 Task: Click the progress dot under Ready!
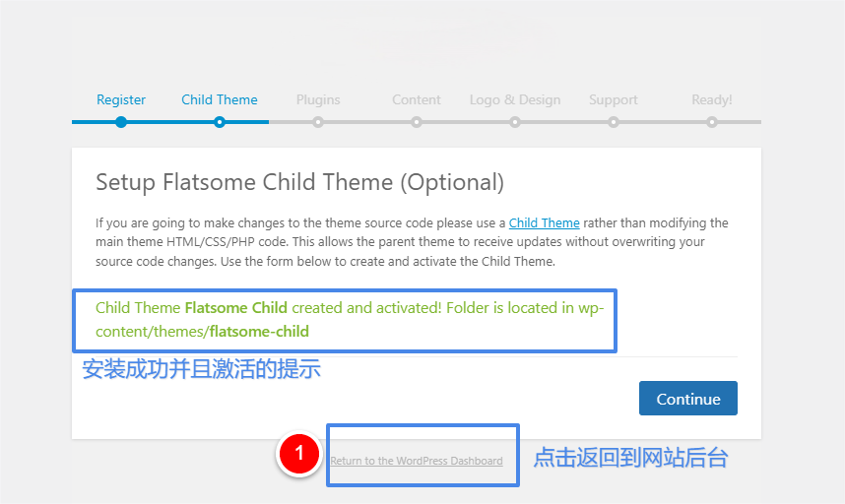[712, 122]
